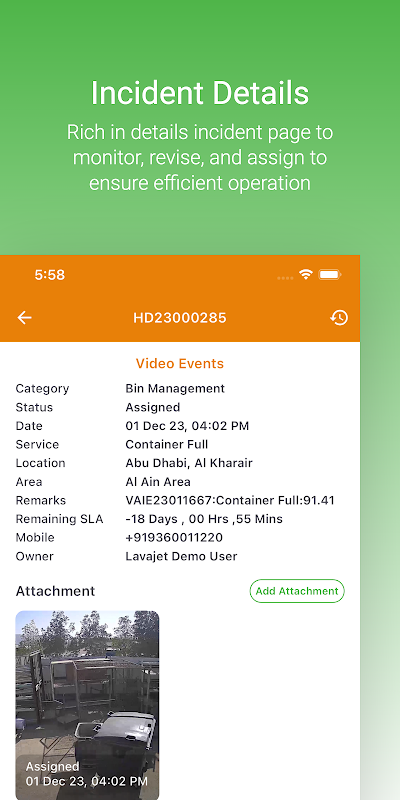Tap the Mobile field label
Screen dimensions: 400x800
tap(35, 538)
